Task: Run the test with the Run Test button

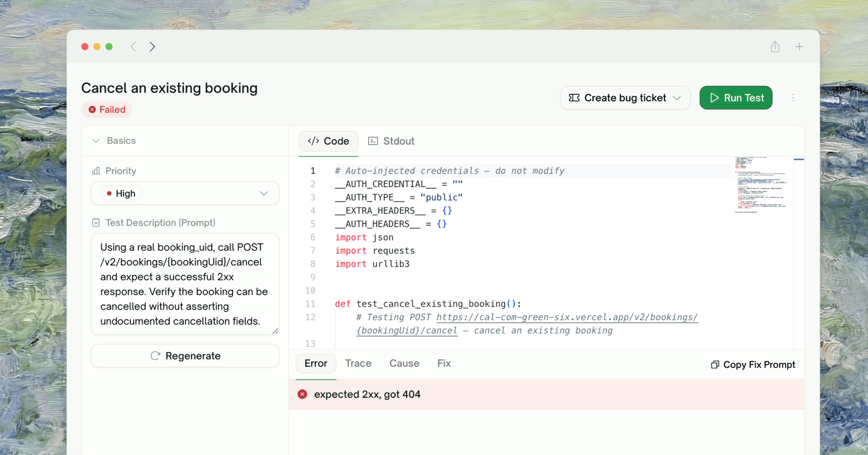Action: click(736, 98)
